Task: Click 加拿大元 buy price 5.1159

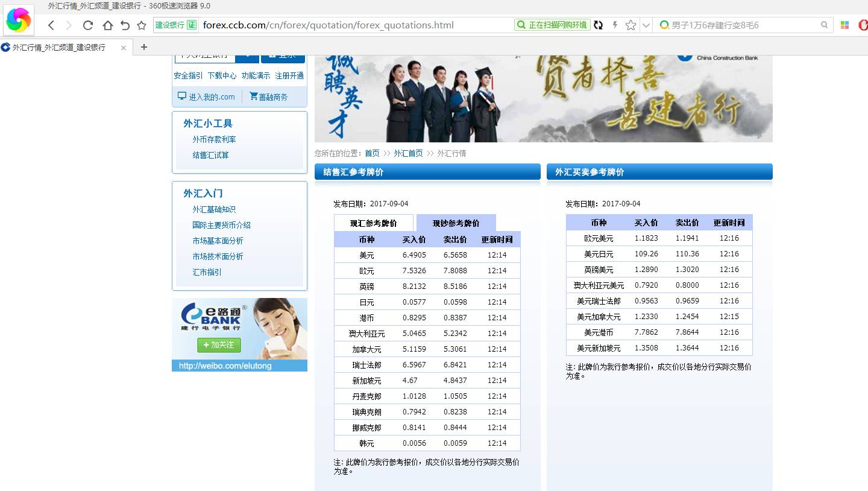Action: coord(414,349)
